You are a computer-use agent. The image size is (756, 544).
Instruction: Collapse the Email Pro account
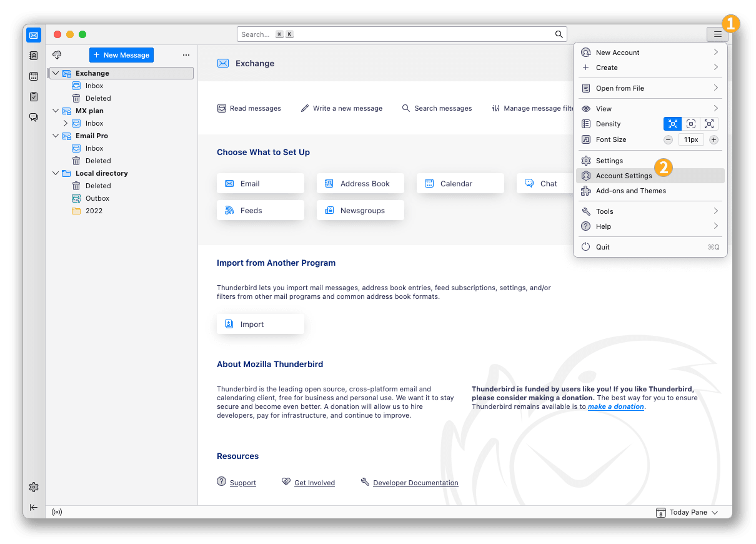[56, 136]
